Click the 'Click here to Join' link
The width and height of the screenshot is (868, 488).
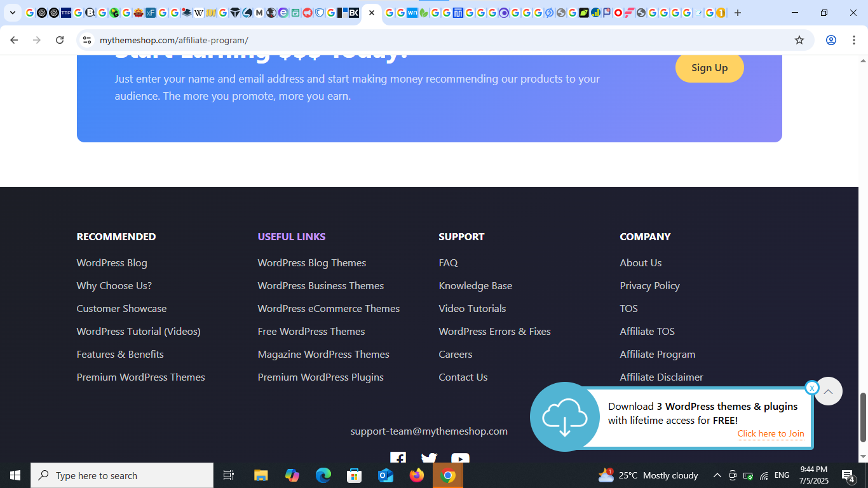pyautogui.click(x=771, y=434)
